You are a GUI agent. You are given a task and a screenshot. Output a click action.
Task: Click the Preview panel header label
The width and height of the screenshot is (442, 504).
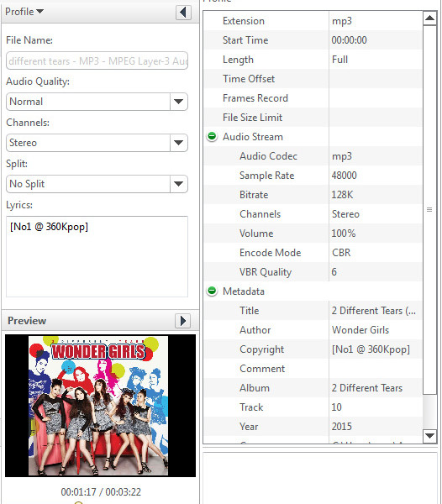pos(27,321)
